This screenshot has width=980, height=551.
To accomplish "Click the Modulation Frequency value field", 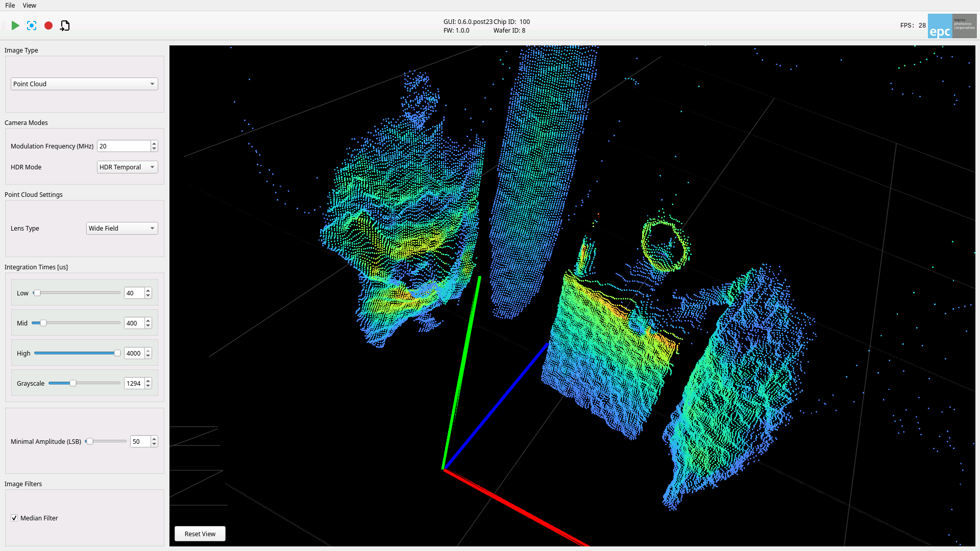I will click(124, 146).
